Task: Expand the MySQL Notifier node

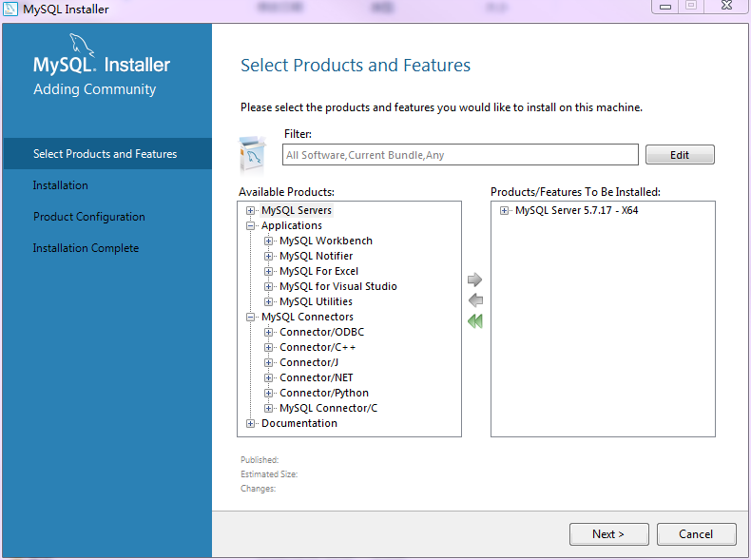Action: [x=268, y=257]
